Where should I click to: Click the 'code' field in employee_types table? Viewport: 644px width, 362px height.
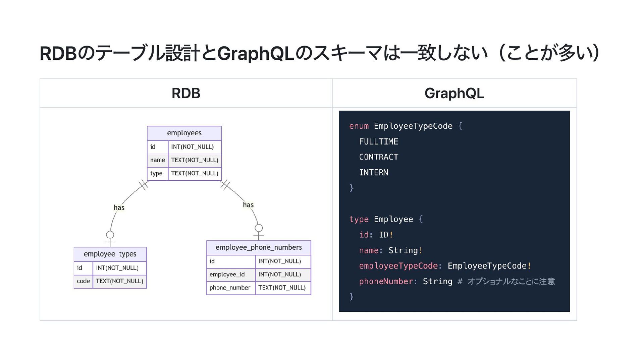(x=83, y=281)
